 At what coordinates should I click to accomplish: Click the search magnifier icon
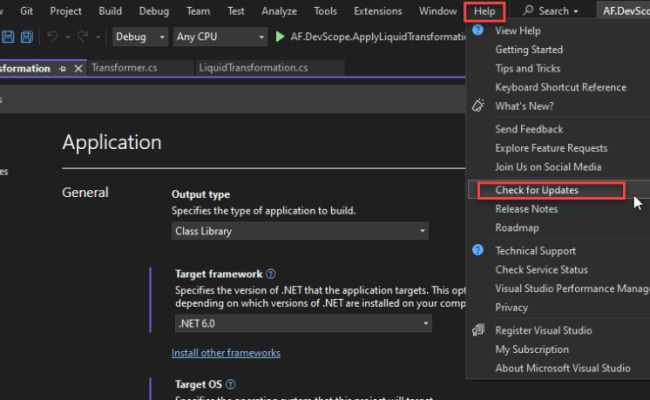[x=528, y=11]
